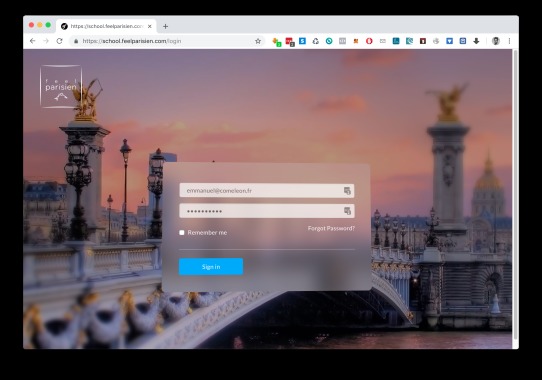Screen dimensions: 542x380
Task: Close the school.feelparisien.com tab
Action: point(150,26)
